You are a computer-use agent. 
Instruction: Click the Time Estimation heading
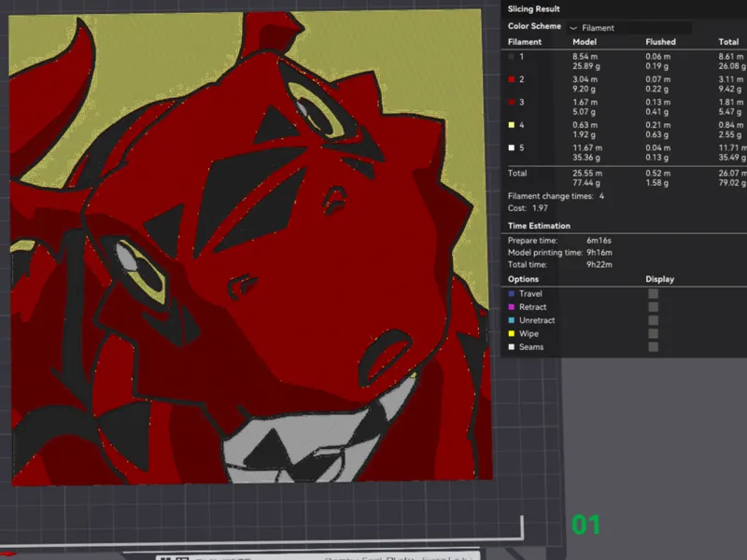(x=539, y=226)
